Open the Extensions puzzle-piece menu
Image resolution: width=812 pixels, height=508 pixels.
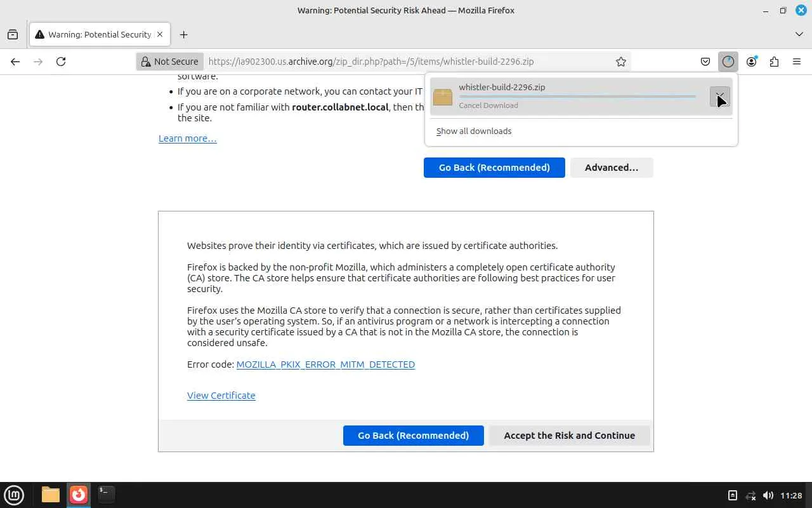pos(774,62)
